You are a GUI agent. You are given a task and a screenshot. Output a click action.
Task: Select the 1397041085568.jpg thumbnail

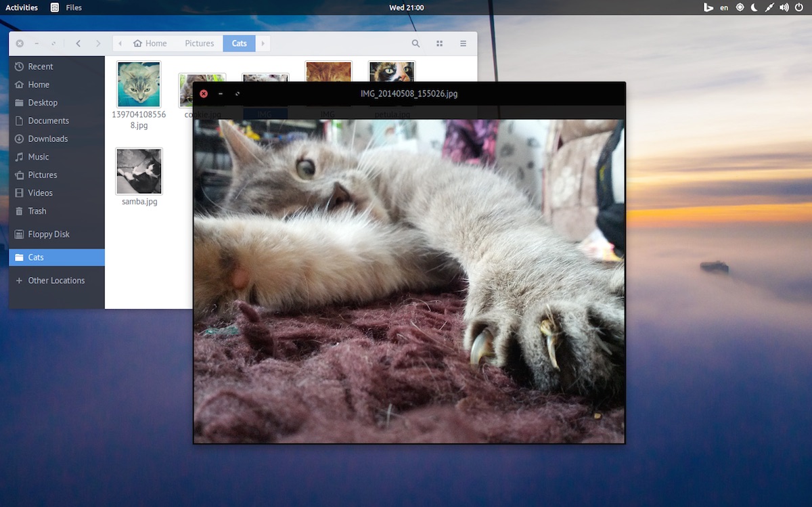(x=139, y=84)
